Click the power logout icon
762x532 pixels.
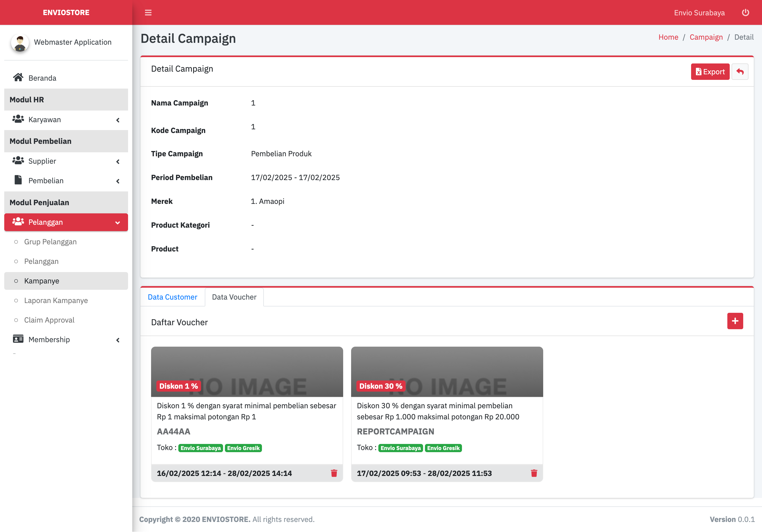point(745,13)
